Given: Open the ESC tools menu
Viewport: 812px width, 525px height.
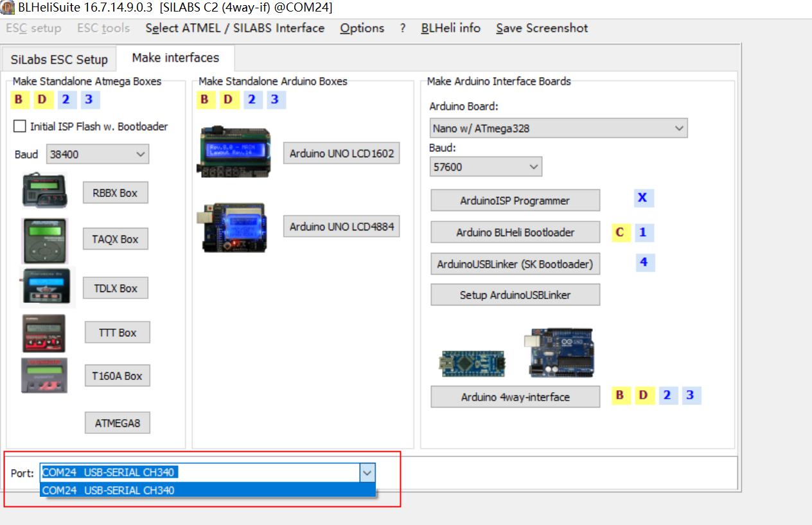Looking at the screenshot, I should (x=103, y=28).
